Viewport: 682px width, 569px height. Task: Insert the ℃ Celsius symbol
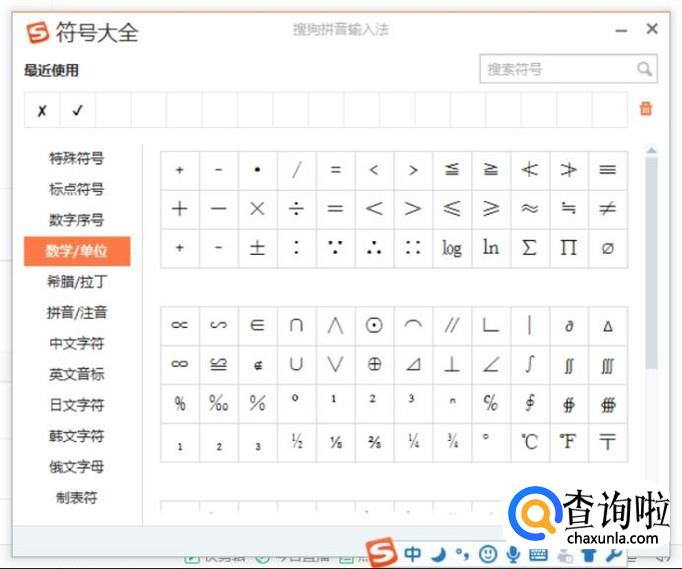click(529, 442)
